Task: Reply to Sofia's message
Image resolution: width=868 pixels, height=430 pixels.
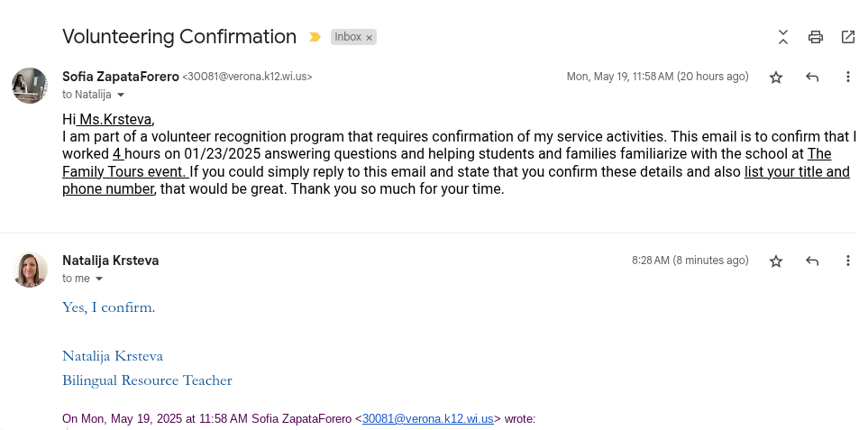Action: click(x=812, y=78)
